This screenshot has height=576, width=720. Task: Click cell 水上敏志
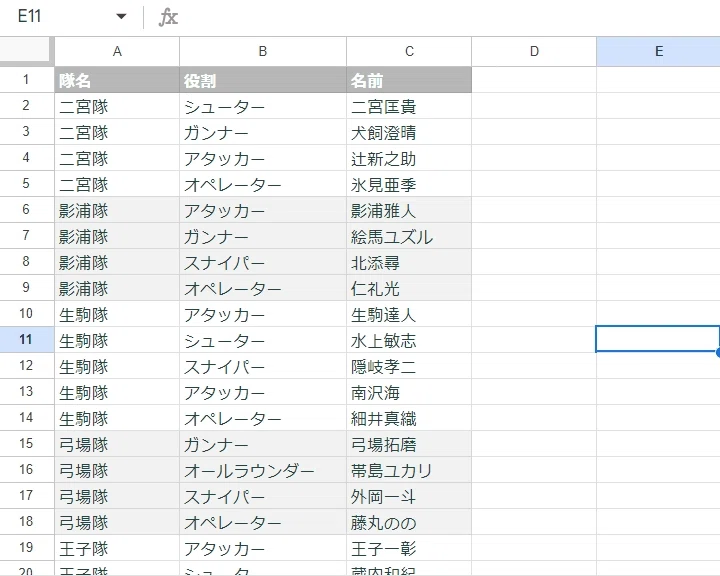coord(409,340)
